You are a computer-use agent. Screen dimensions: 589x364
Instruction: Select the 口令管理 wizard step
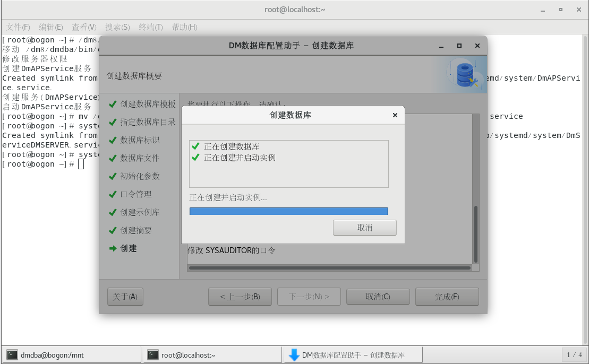[135, 194]
